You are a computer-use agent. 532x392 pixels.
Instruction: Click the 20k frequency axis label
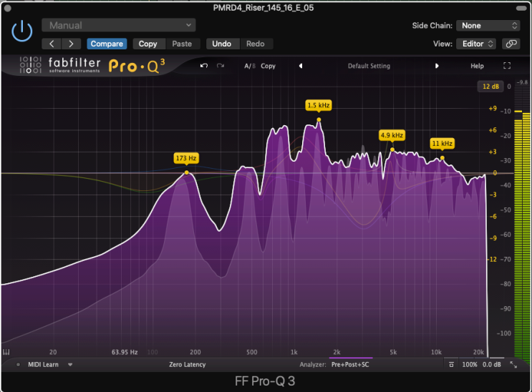point(478,353)
